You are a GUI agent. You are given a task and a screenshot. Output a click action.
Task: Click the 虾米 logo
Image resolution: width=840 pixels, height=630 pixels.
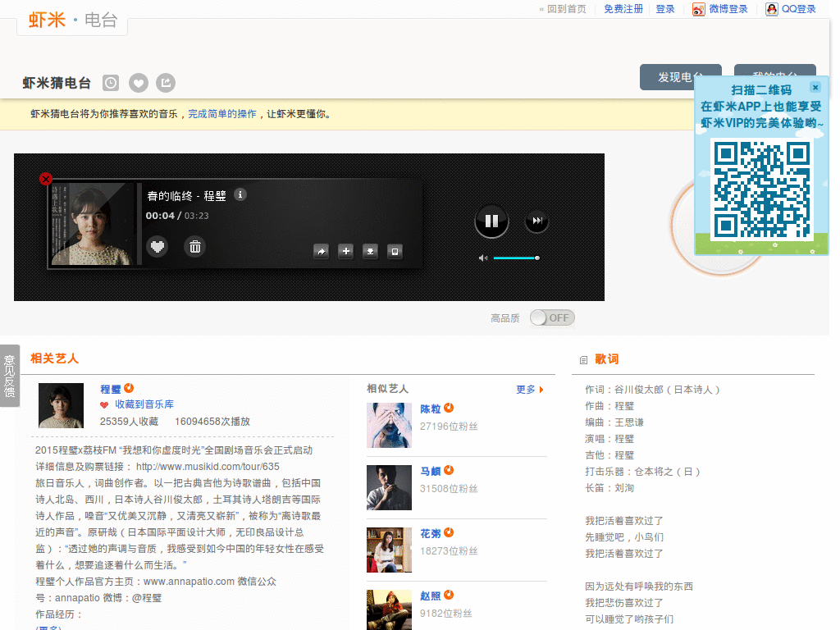(47, 20)
